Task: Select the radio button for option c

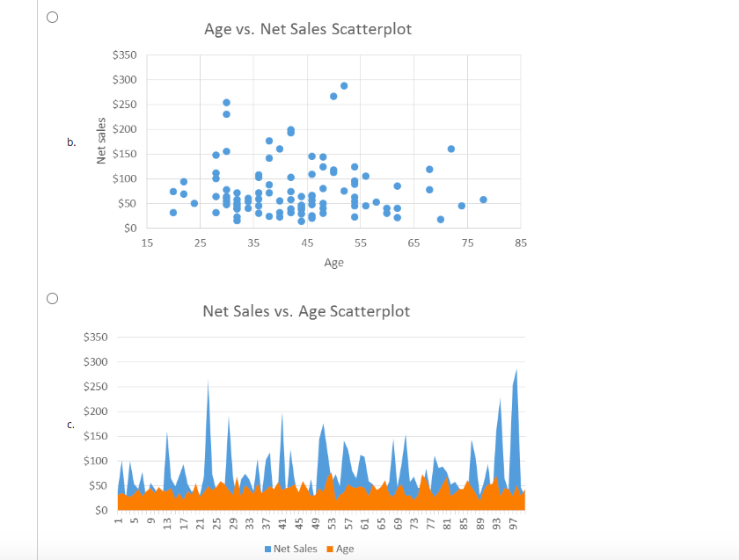Action: point(52,298)
